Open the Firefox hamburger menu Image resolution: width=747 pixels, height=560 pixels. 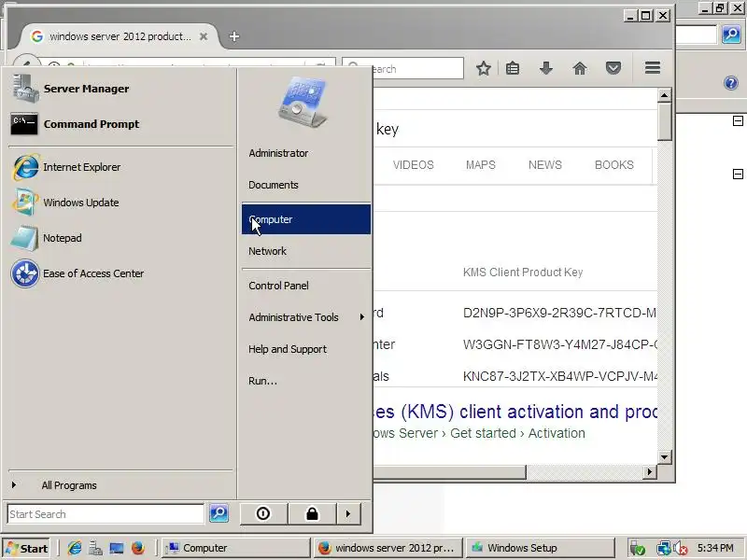point(653,68)
